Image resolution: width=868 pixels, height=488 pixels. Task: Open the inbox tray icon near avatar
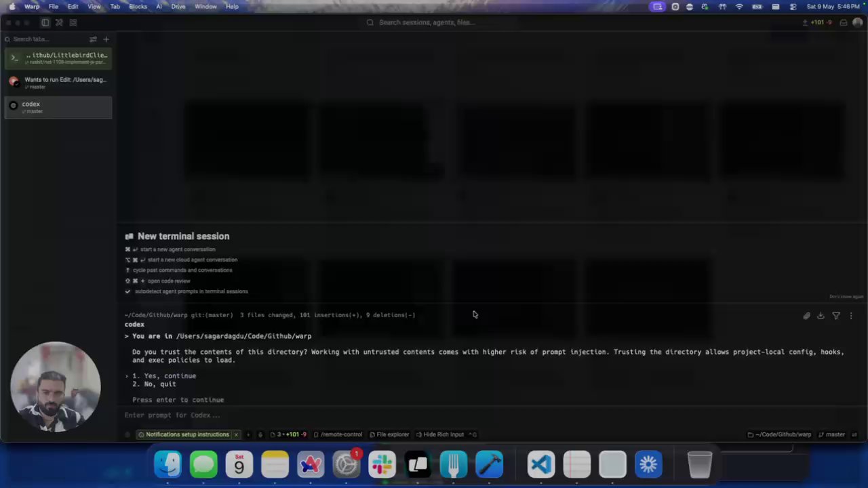pyautogui.click(x=844, y=22)
